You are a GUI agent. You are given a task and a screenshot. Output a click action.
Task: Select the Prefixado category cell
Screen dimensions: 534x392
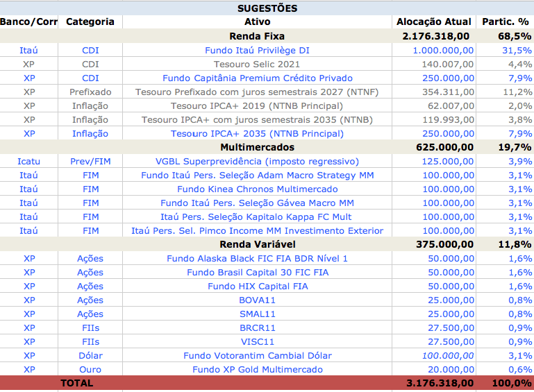(90, 92)
